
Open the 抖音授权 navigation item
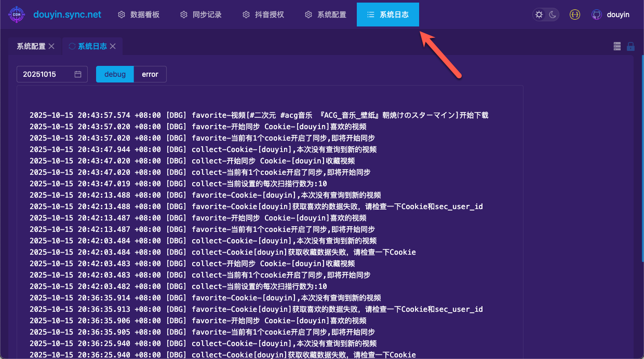[269, 15]
